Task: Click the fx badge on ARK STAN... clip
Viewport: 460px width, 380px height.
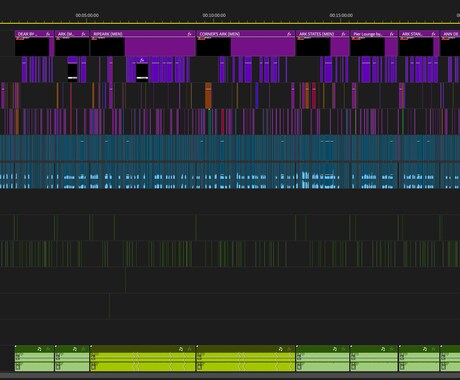Action: point(434,34)
